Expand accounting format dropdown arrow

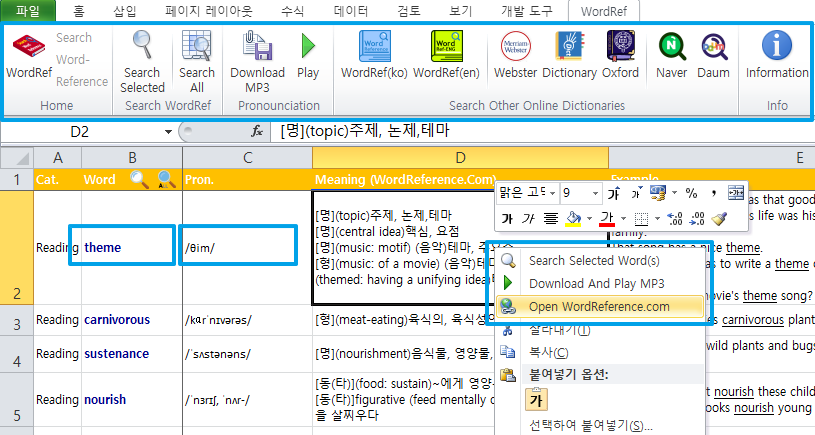point(674,193)
